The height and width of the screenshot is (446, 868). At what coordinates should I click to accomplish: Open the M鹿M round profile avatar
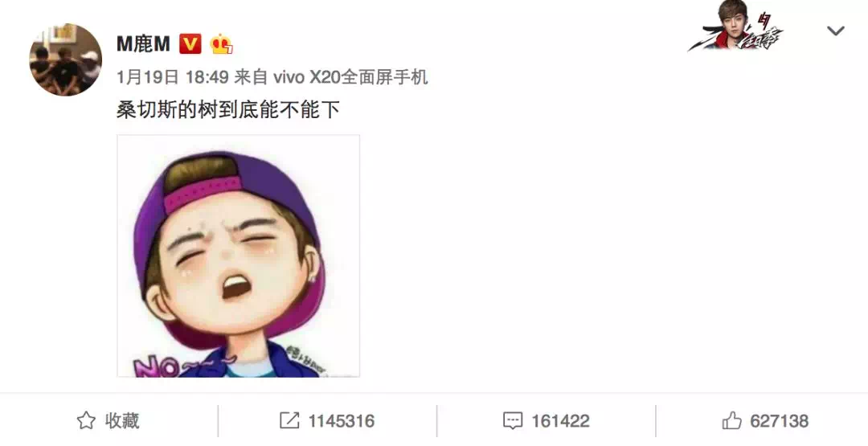coord(65,59)
